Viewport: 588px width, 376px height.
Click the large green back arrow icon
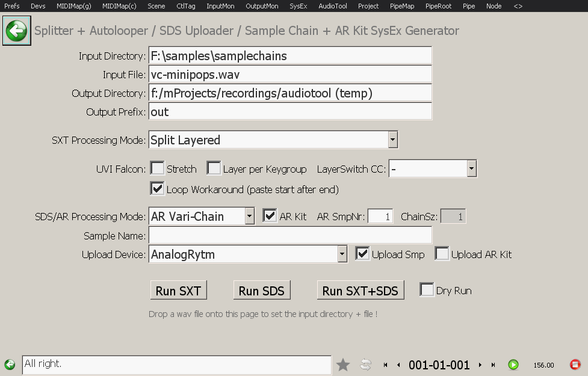click(x=17, y=30)
